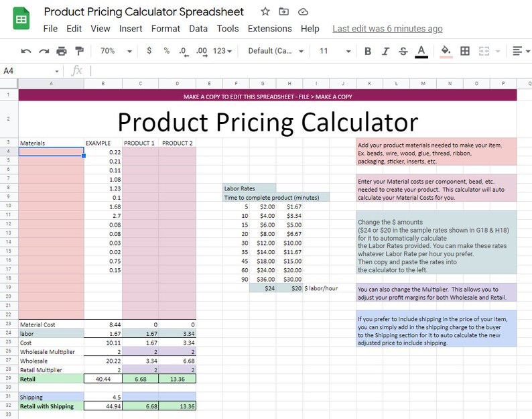532x419 pixels.
Task: Open the Data menu
Action: click(198, 29)
